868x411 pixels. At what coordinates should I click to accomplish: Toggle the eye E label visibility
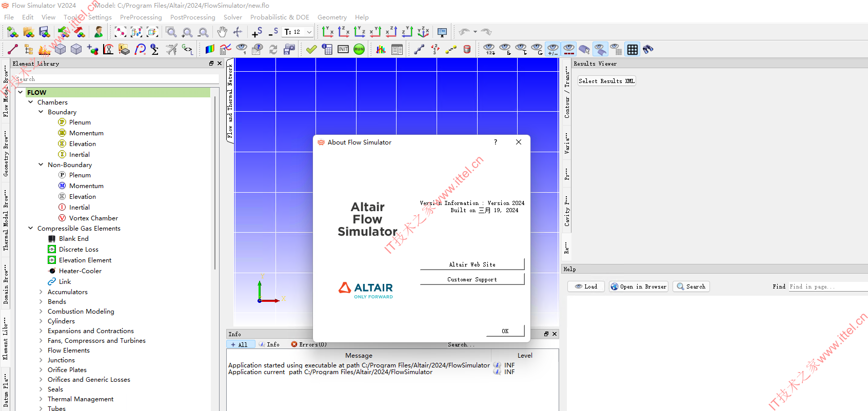505,49
